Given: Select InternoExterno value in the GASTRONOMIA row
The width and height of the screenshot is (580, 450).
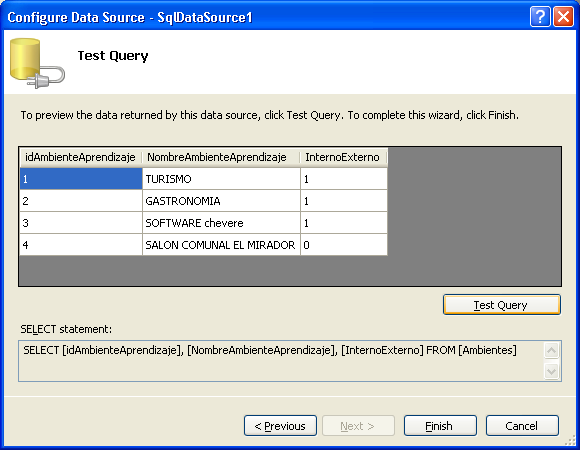Looking at the screenshot, I should [x=344, y=201].
